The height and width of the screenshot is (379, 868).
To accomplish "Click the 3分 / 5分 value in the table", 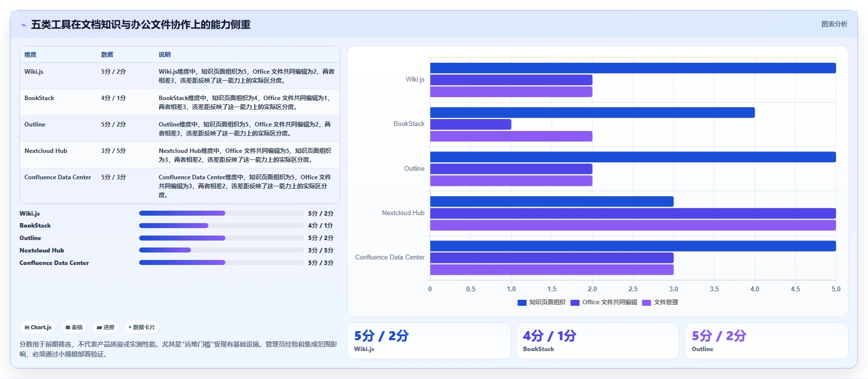I will (114, 151).
